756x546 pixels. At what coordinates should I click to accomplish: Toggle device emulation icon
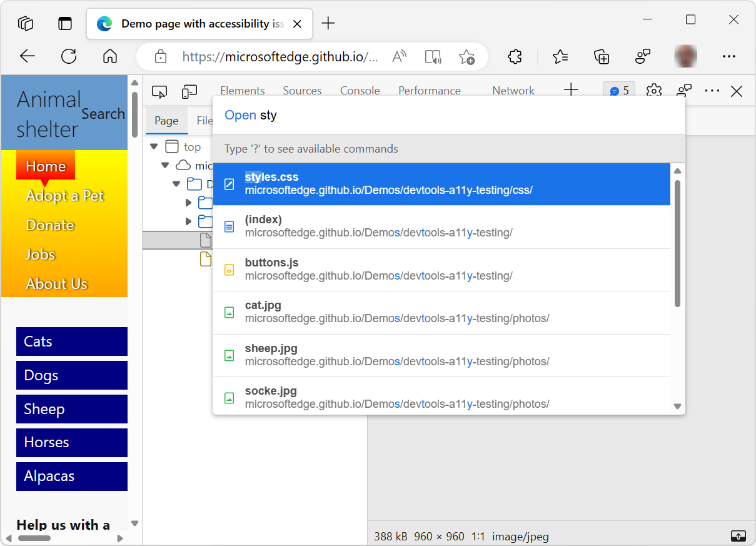click(x=189, y=92)
